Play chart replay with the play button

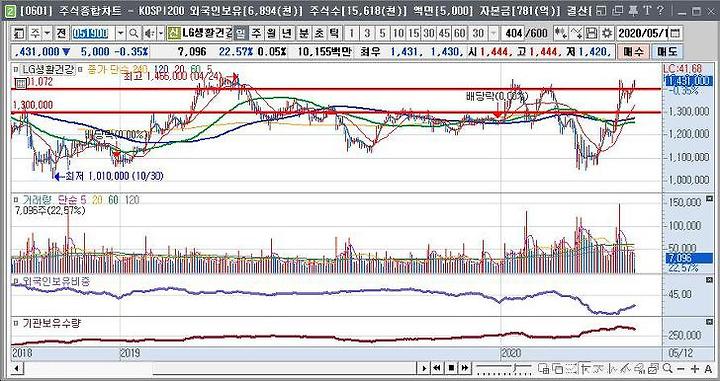coord(424,368)
